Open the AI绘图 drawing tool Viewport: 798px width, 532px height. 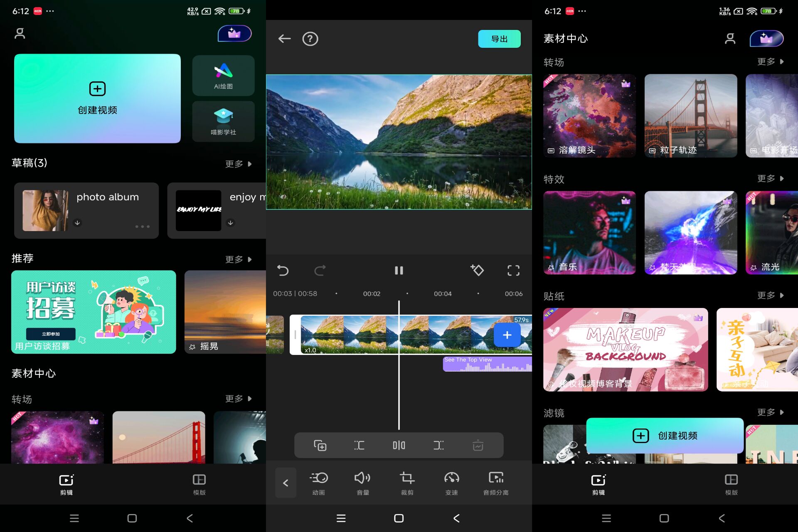click(223, 76)
